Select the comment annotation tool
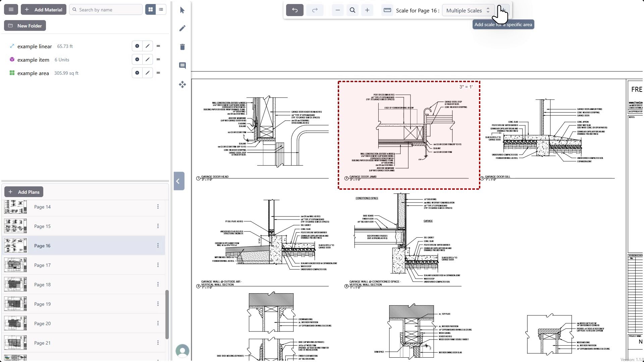This screenshot has width=644, height=362. [182, 65]
